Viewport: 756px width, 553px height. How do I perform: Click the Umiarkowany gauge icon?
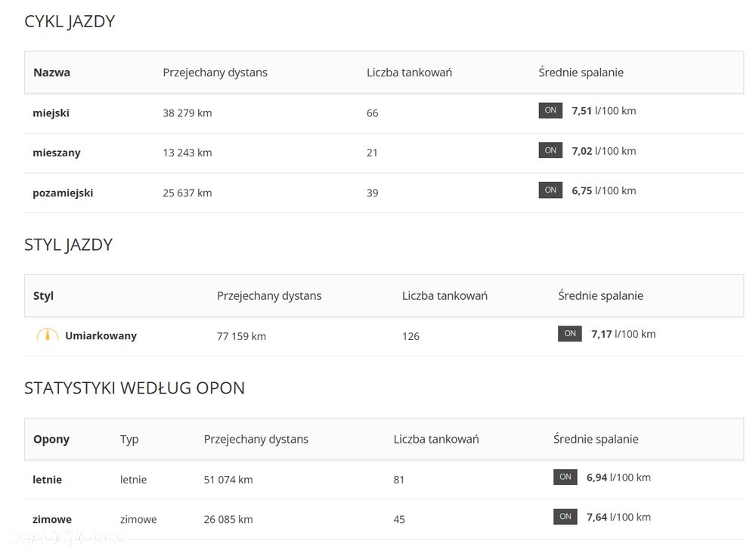tap(47, 335)
